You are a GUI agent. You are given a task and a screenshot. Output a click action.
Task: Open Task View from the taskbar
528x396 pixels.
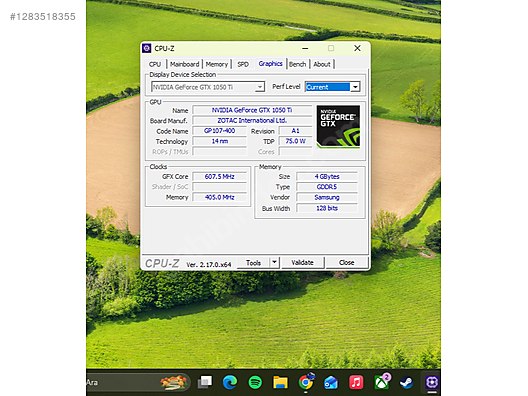click(x=205, y=382)
